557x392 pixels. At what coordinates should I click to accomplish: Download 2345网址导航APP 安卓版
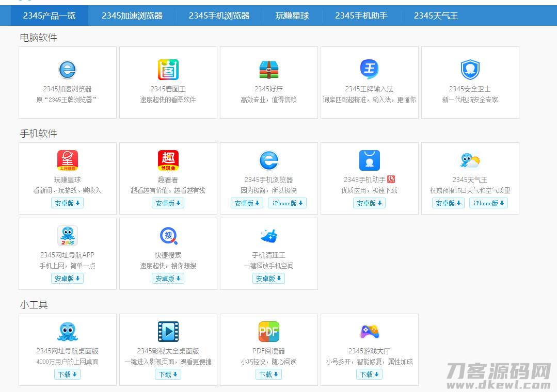(67, 279)
